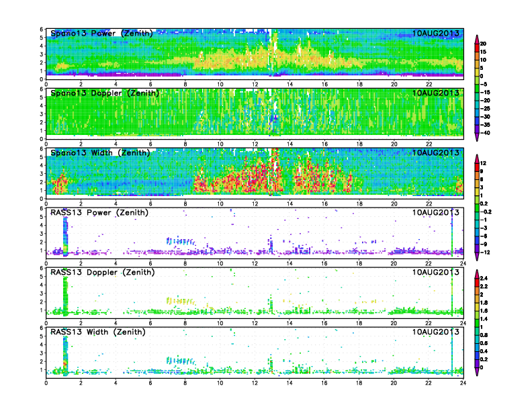Click the bottom colorbar's lower purple arrow tip
The image size is (532, 411).
tap(477, 373)
